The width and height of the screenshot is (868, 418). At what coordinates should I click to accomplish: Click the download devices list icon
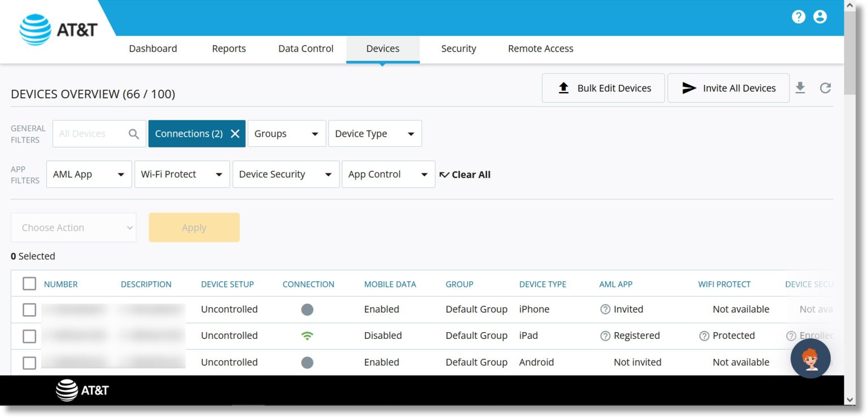pyautogui.click(x=800, y=88)
